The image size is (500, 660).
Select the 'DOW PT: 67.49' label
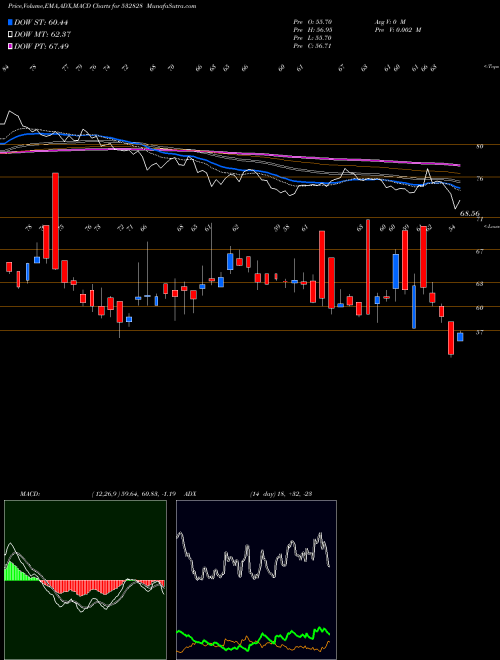click(x=41, y=46)
